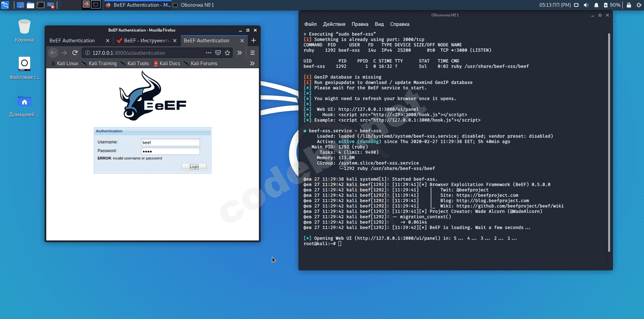Activate BeEF Authentication Firefox taskbar button
This screenshot has height=319, width=644.
coord(138,5)
